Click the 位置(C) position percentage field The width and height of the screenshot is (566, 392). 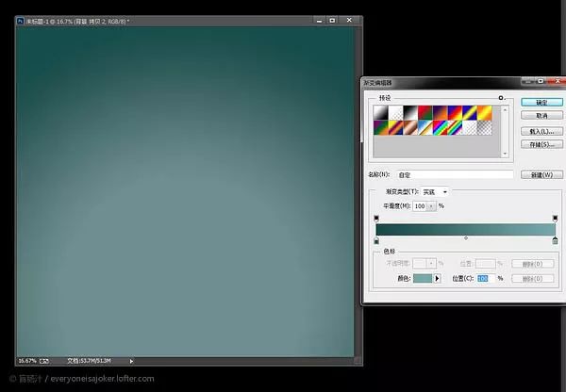click(x=483, y=278)
